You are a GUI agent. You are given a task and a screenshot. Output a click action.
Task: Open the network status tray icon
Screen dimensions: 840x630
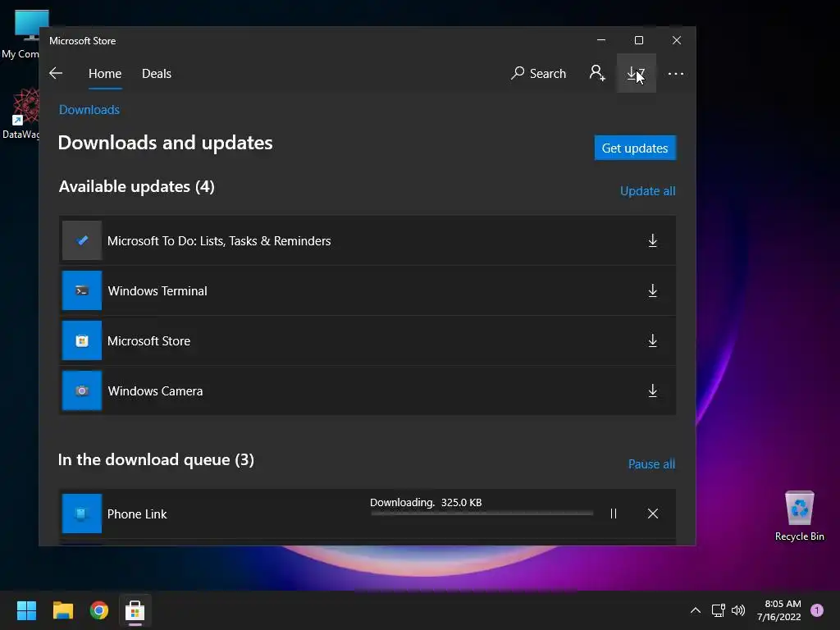click(x=718, y=610)
